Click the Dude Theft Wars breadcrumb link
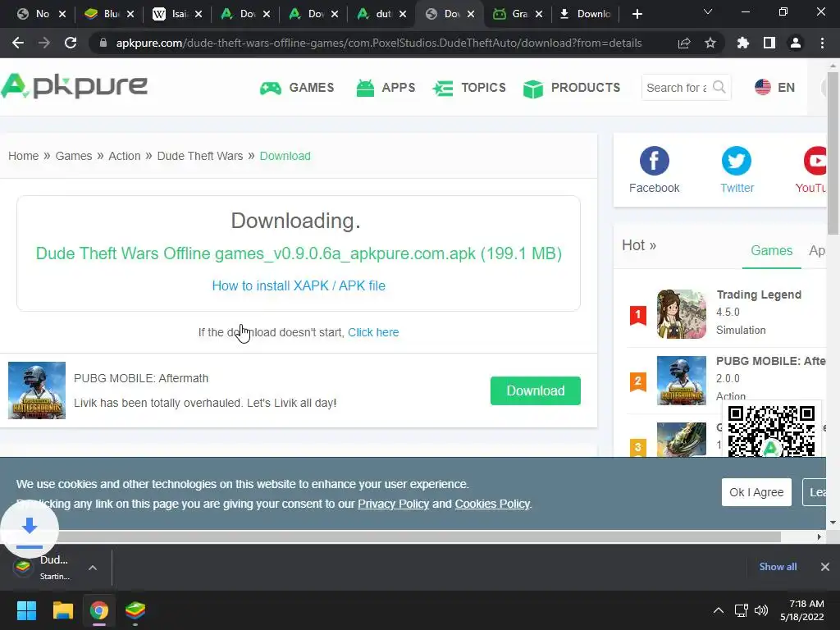840x630 pixels. (200, 156)
